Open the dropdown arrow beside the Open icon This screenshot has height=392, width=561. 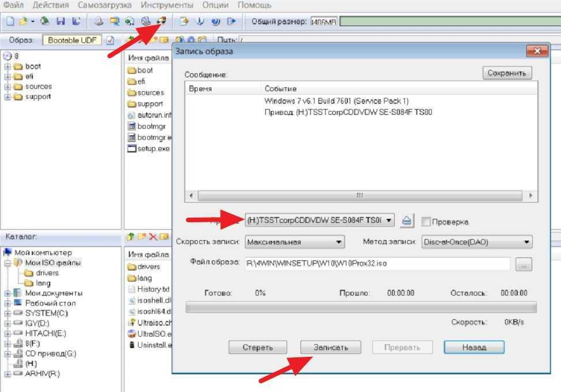pos(32,22)
